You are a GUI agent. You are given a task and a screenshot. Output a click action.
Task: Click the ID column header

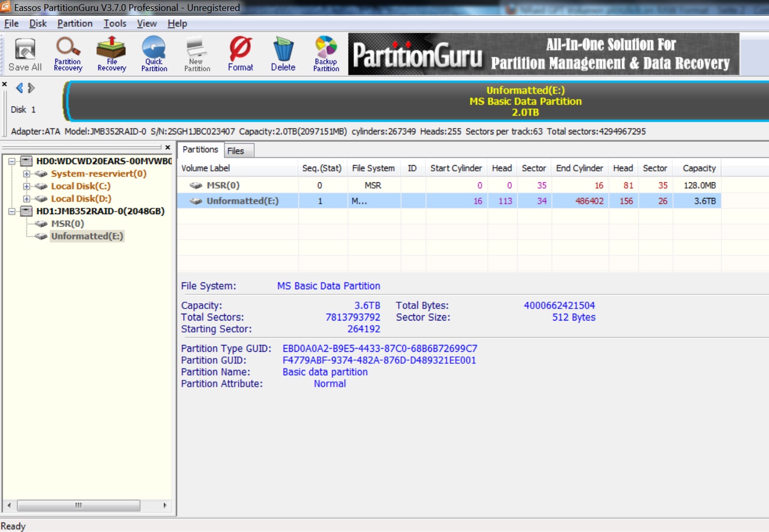[x=413, y=168]
